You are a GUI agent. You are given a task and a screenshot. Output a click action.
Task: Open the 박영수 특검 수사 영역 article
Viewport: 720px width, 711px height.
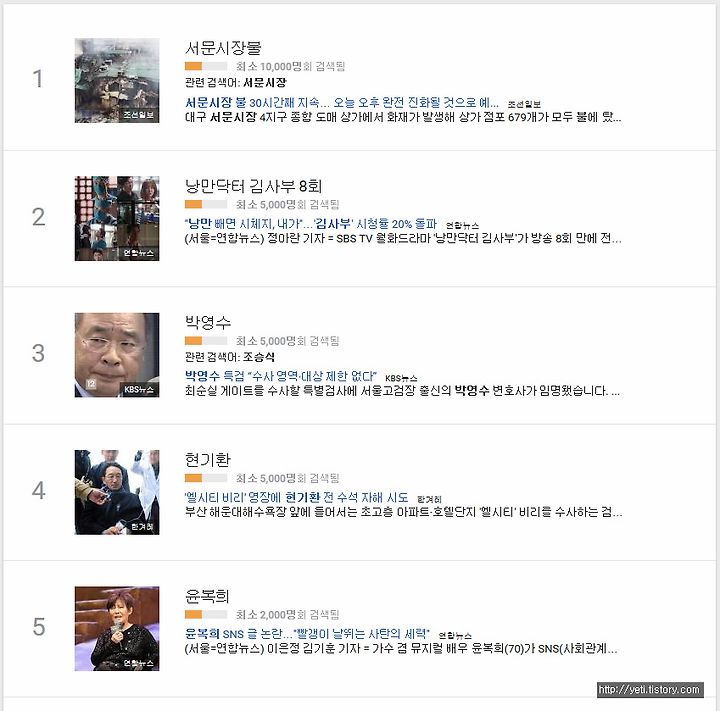pyautogui.click(x=281, y=376)
